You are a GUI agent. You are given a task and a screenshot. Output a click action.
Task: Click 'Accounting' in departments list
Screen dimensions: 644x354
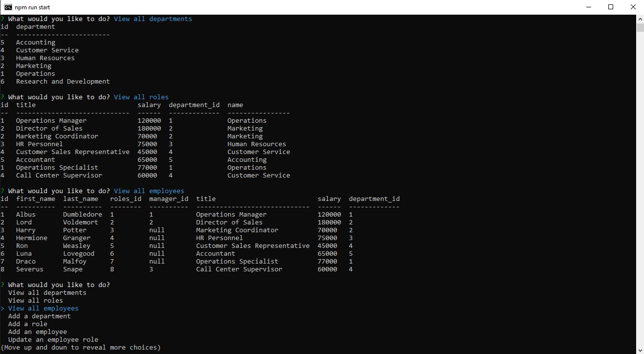[x=35, y=43]
